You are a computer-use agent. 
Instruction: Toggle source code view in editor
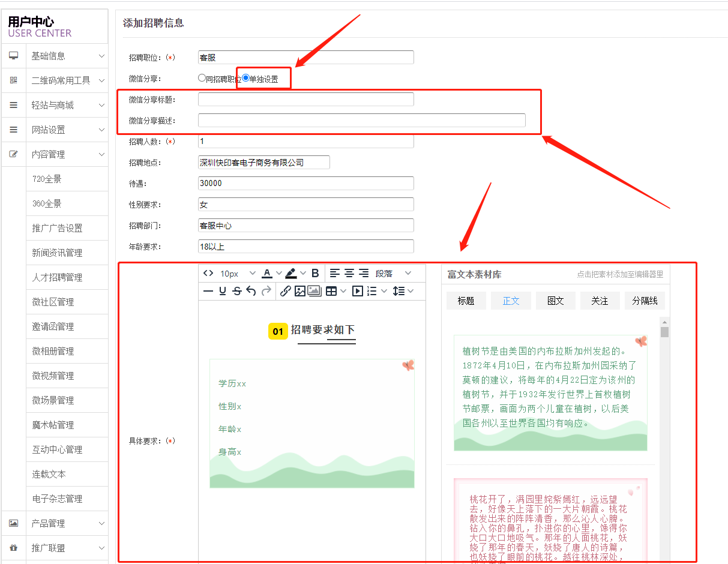(208, 273)
